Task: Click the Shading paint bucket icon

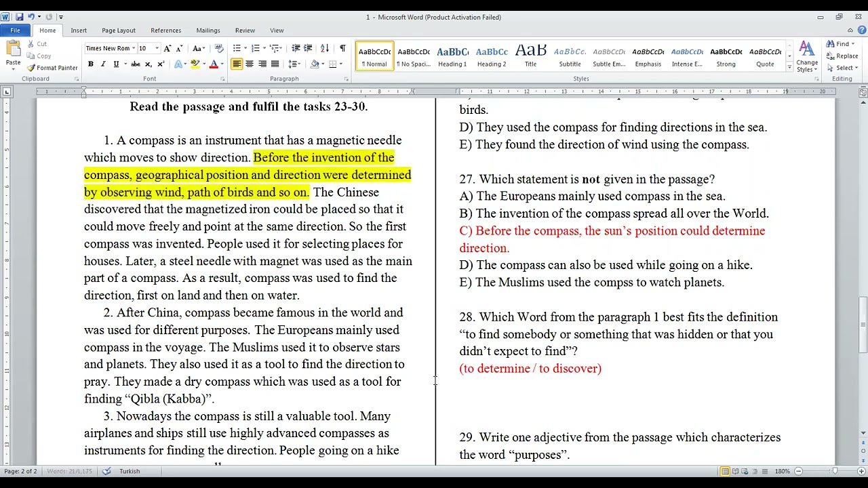Action: [314, 64]
